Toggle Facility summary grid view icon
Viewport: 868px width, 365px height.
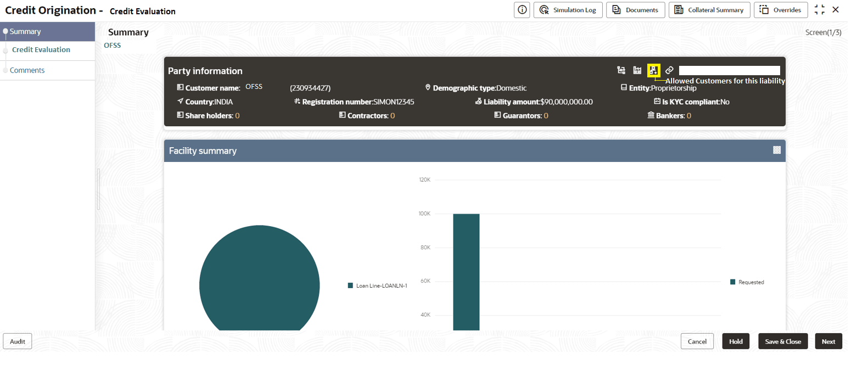(x=777, y=150)
